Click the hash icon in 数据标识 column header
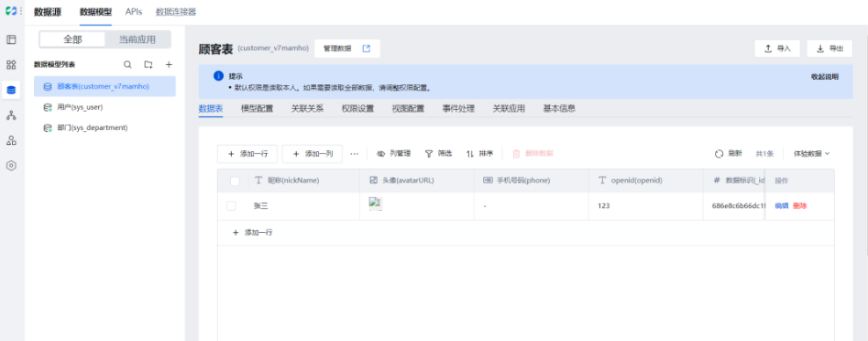This screenshot has height=341, width=868. pos(717,181)
